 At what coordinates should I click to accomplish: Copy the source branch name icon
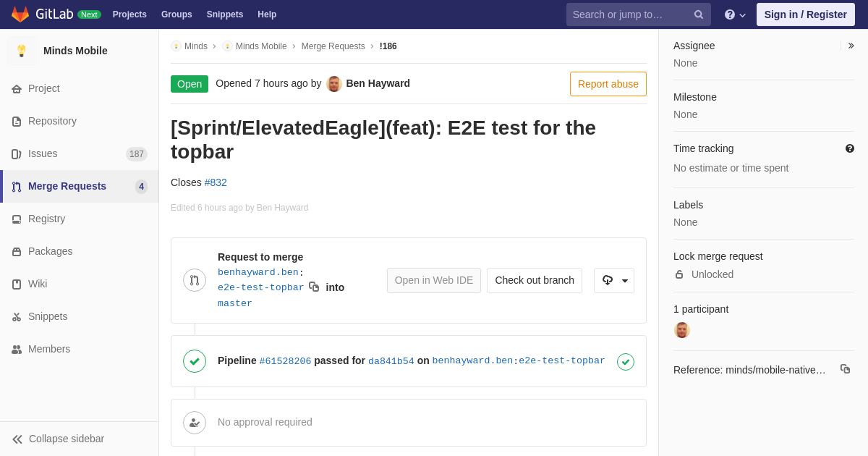click(314, 287)
